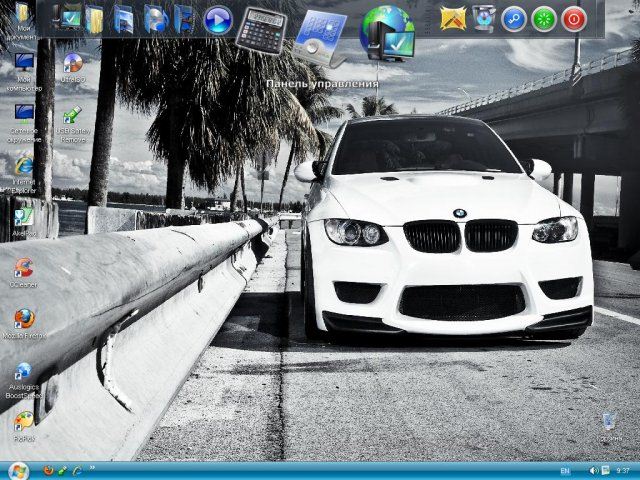Open the yellow tools icon in the dock

(x=453, y=18)
